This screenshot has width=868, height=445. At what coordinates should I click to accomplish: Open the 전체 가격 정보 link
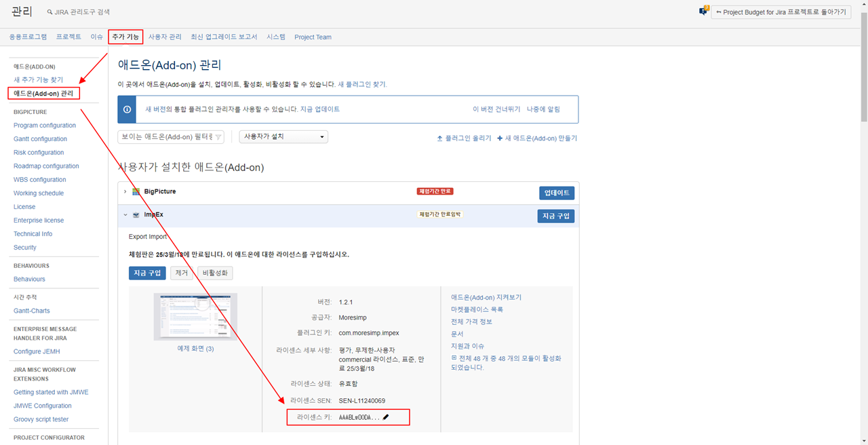coord(471,322)
